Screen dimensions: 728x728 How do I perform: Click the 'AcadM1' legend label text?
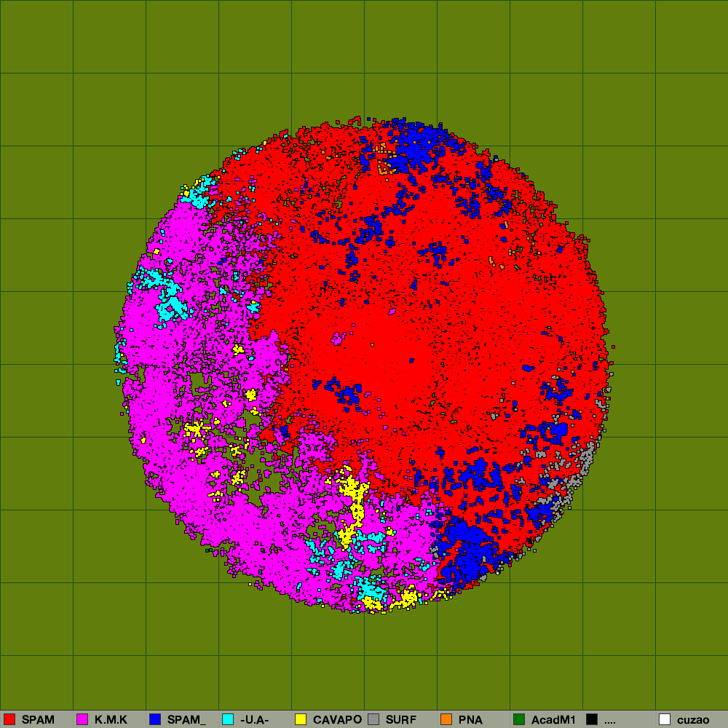pyautogui.click(x=553, y=720)
